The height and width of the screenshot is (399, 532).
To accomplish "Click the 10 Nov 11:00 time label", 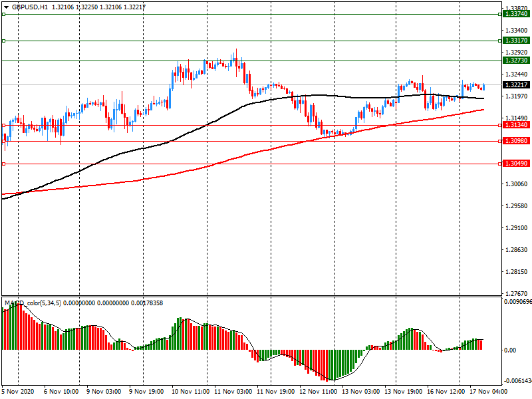I will (190, 392).
